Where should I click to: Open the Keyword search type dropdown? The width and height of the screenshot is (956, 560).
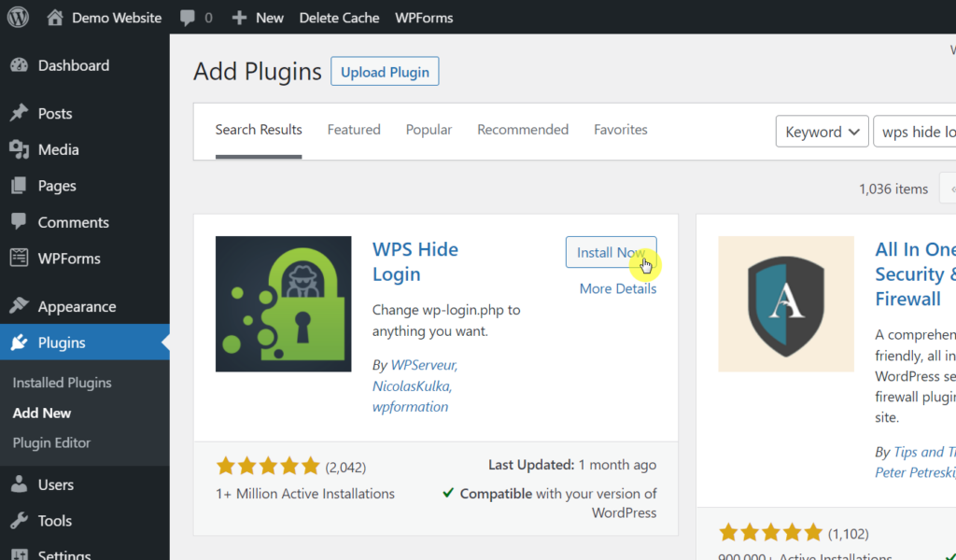pos(822,132)
